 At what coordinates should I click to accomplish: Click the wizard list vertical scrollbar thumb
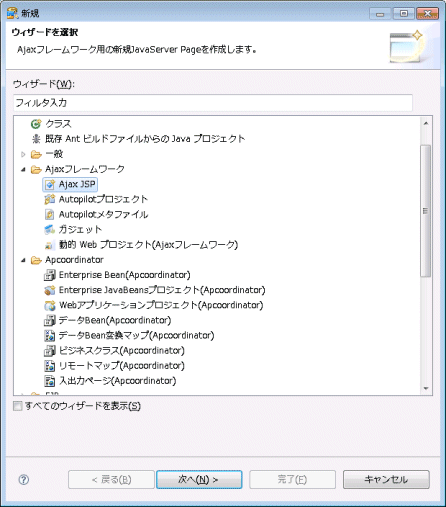426,211
